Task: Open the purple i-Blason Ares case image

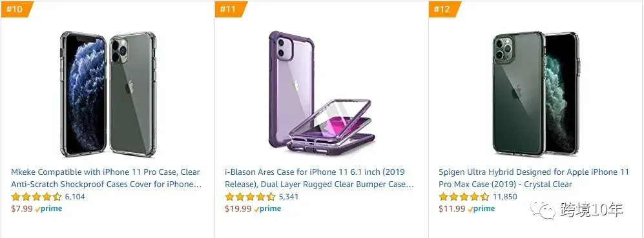Action: [x=322, y=92]
